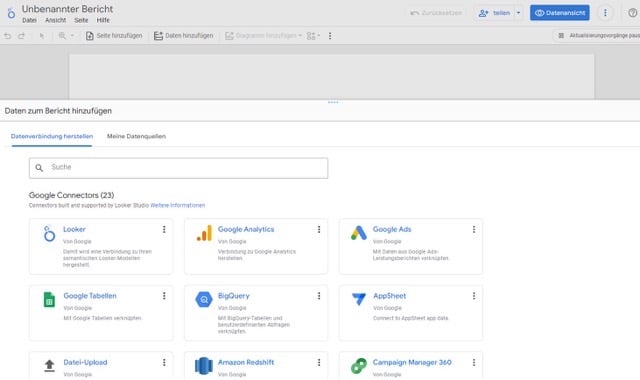The height and width of the screenshot is (380, 640).
Task: Click the Google Analytics bar chart icon
Action: coord(204,233)
